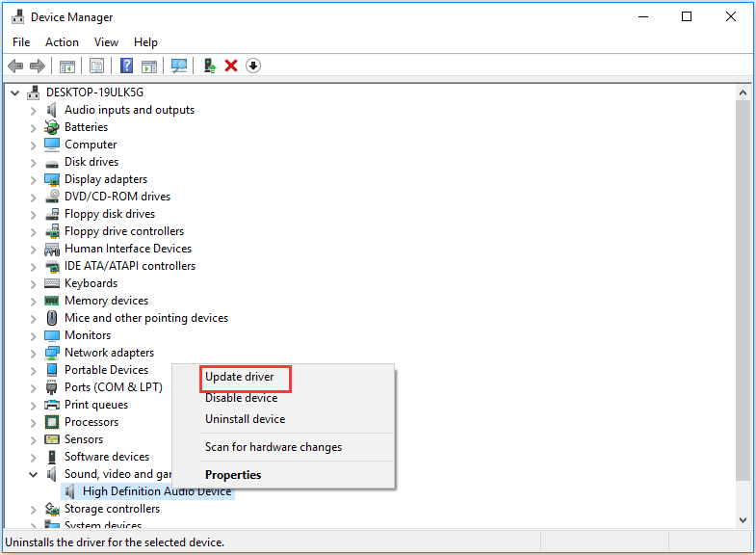
Task: Click scrollbar up arrow
Action: point(743,92)
